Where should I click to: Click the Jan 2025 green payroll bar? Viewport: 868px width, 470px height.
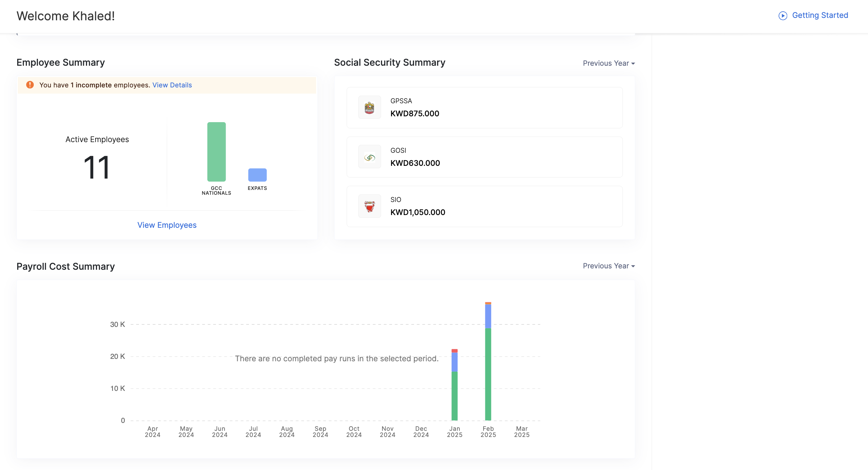[x=454, y=396]
